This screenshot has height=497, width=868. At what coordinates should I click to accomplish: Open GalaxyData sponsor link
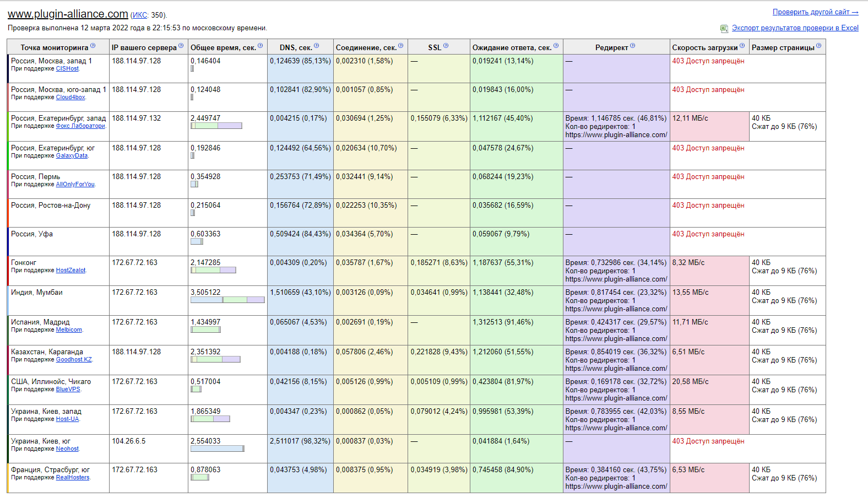pos(72,155)
